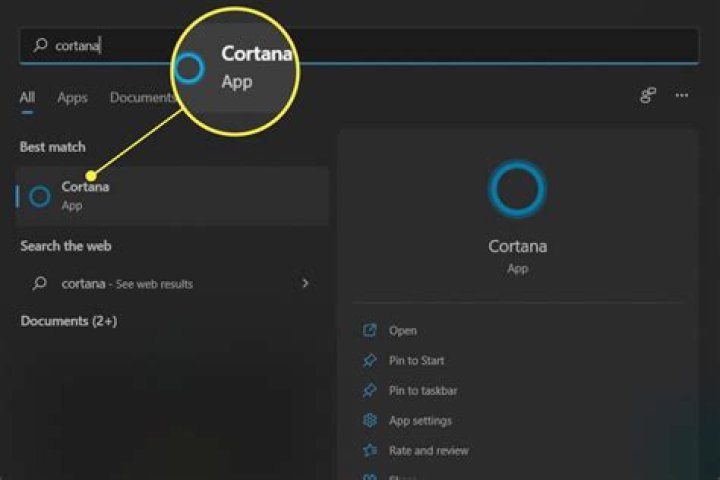Image resolution: width=720 pixels, height=480 pixels.
Task: Click the search box containing 'cortana'
Action: (359, 45)
